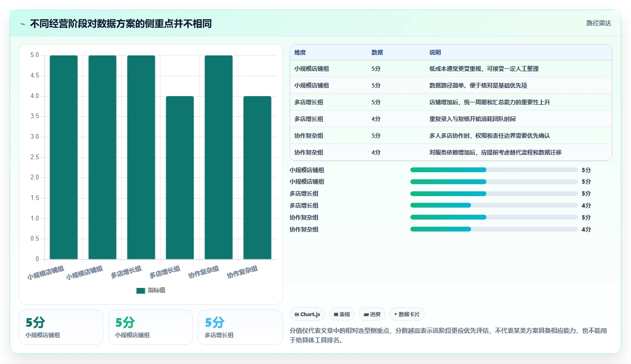The width and height of the screenshot is (631, 364).
Task: Click the title 不同经营阶段对数据方案的侧重点并不相同
Action: (121, 23)
